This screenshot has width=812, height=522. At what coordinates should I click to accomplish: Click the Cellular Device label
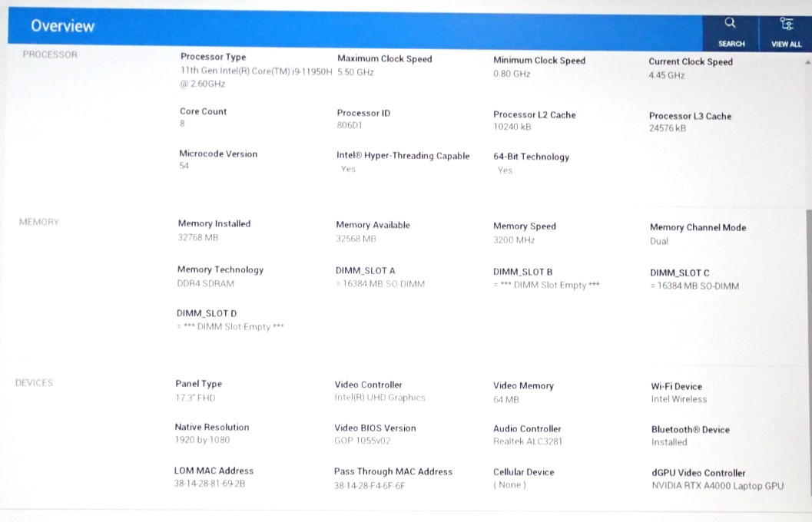click(524, 472)
